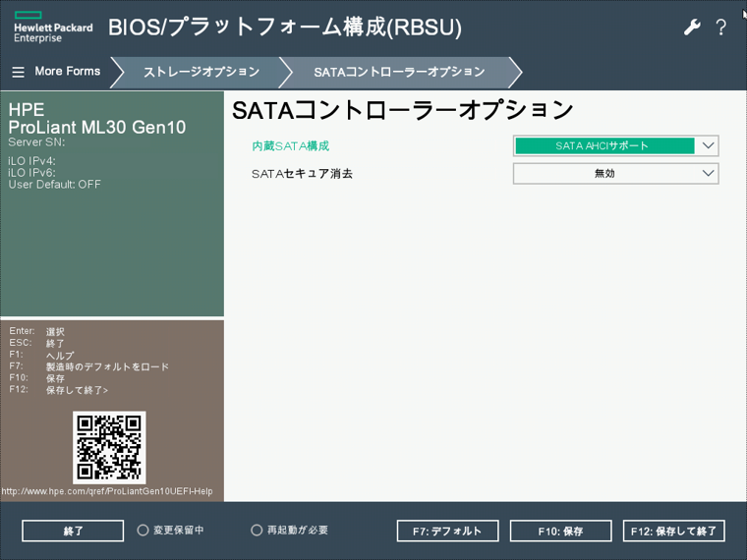Select the 再起動が必要 radio indicator
This screenshot has width=747, height=560.
pos(257,530)
